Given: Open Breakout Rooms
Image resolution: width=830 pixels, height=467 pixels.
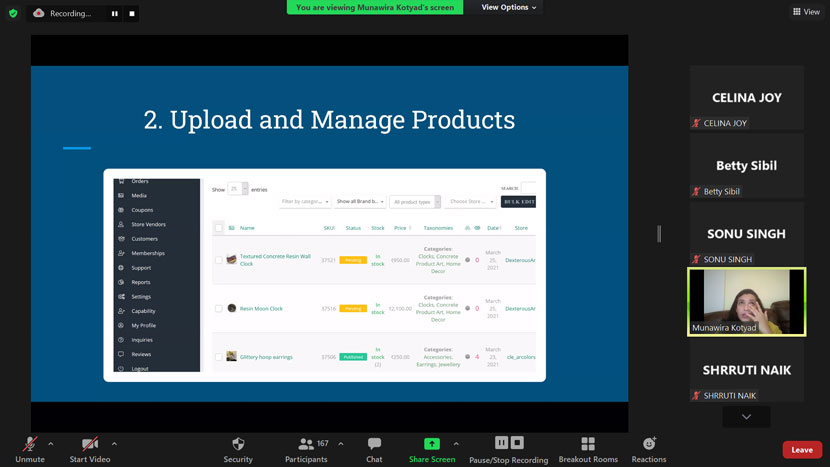Looking at the screenshot, I should pyautogui.click(x=588, y=450).
